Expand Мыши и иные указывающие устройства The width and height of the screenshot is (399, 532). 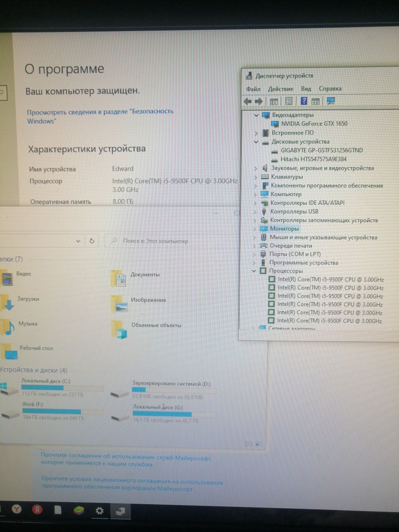pyautogui.click(x=255, y=237)
